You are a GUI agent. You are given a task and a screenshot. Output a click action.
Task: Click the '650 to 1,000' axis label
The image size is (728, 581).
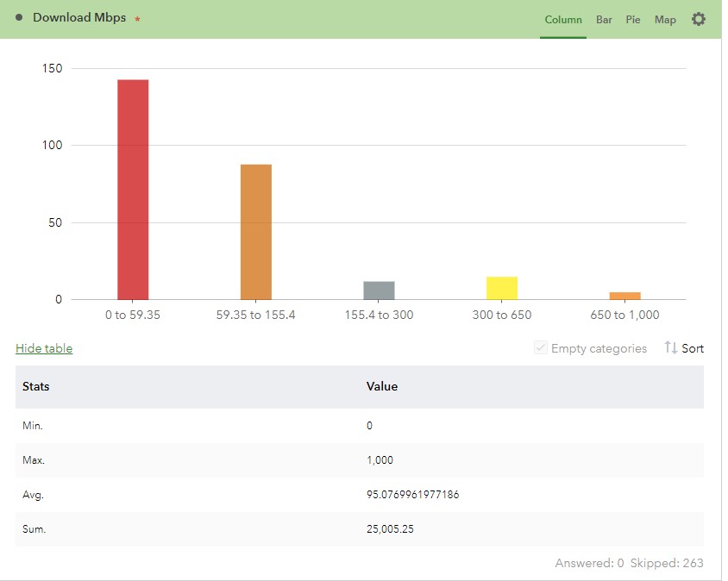tap(625, 315)
